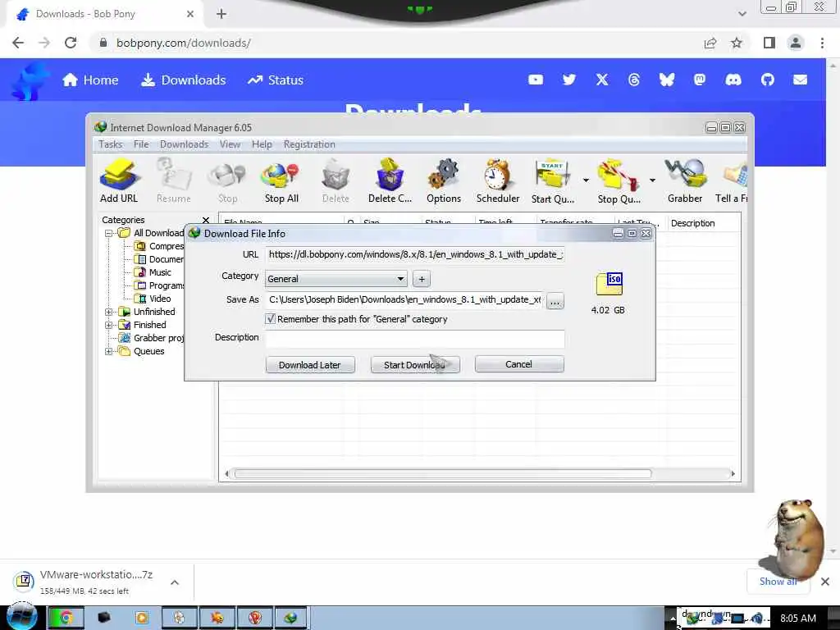Image resolution: width=840 pixels, height=630 pixels.
Task: Click the horizontal scrollbar in download list
Action: click(442, 473)
